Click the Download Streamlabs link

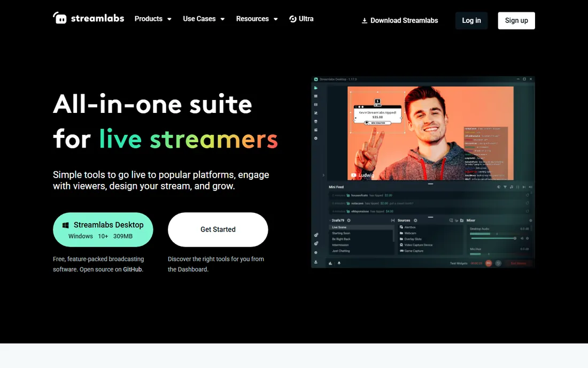coord(400,21)
